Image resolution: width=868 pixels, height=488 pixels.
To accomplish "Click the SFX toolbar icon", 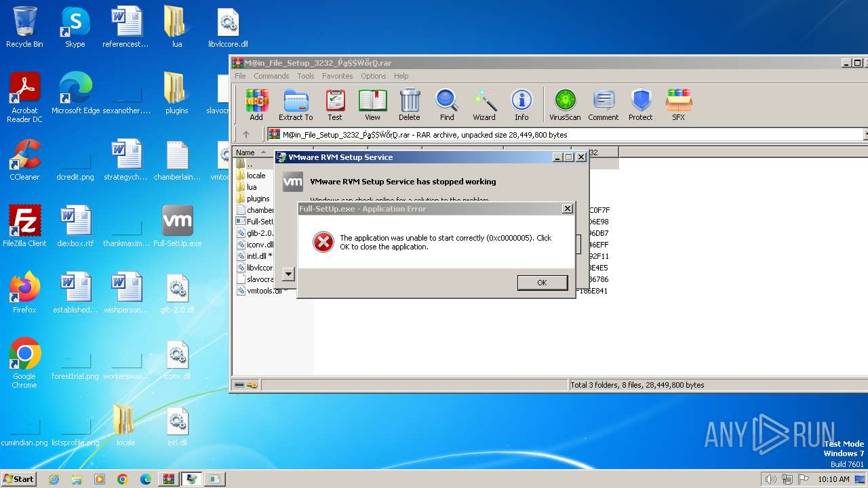I will pyautogui.click(x=679, y=105).
